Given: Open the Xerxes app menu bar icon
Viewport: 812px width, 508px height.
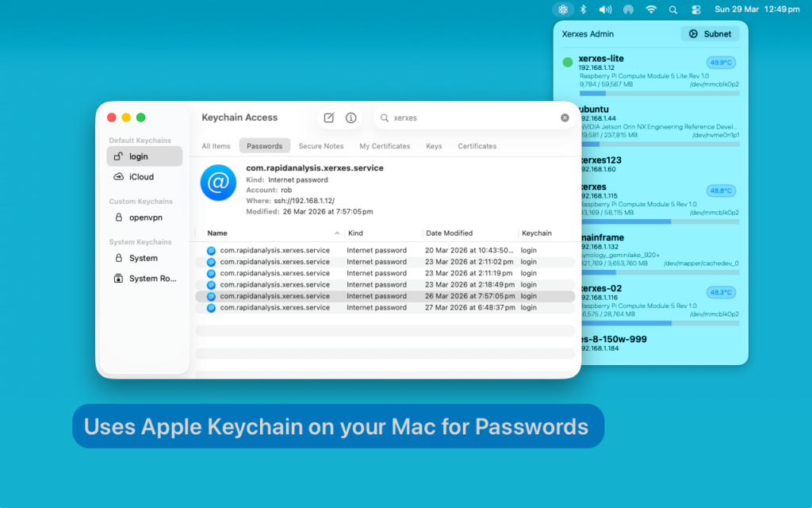Looking at the screenshot, I should (563, 10).
